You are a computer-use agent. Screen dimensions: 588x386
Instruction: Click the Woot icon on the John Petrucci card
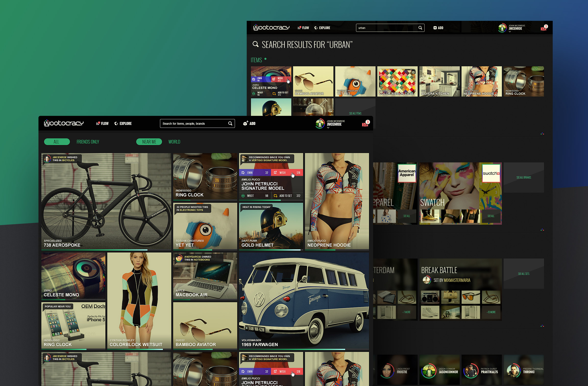coord(243,196)
